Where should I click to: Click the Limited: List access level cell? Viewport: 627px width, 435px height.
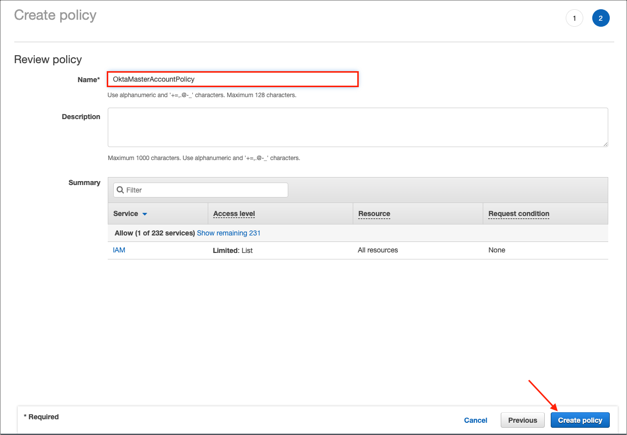click(x=233, y=250)
